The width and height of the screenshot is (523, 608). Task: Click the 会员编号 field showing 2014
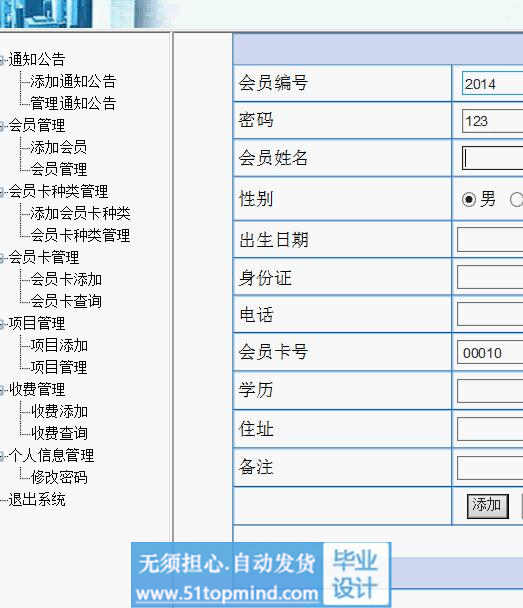tap(492, 83)
